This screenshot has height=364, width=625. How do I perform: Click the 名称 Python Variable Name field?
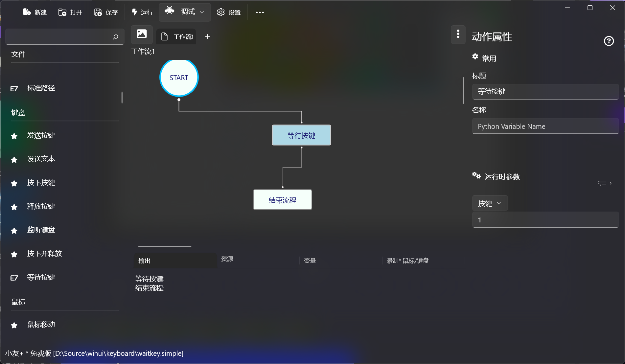(x=545, y=126)
